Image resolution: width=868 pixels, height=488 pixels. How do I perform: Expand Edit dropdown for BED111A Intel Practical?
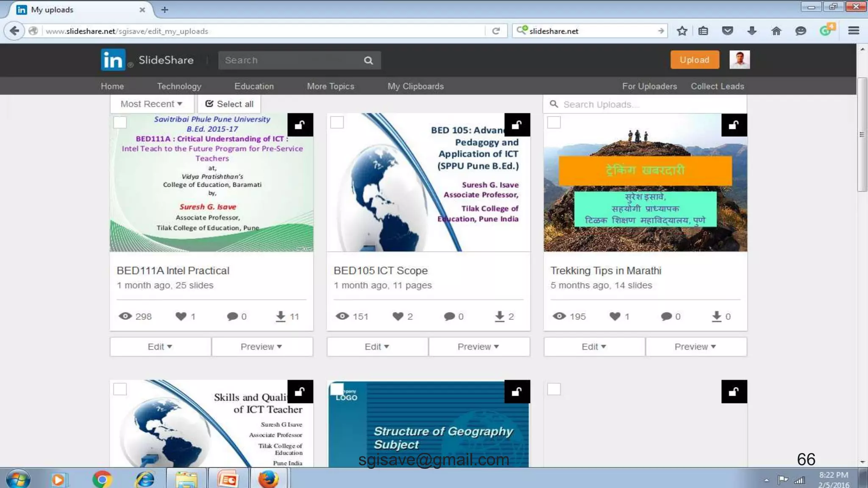pos(160,347)
